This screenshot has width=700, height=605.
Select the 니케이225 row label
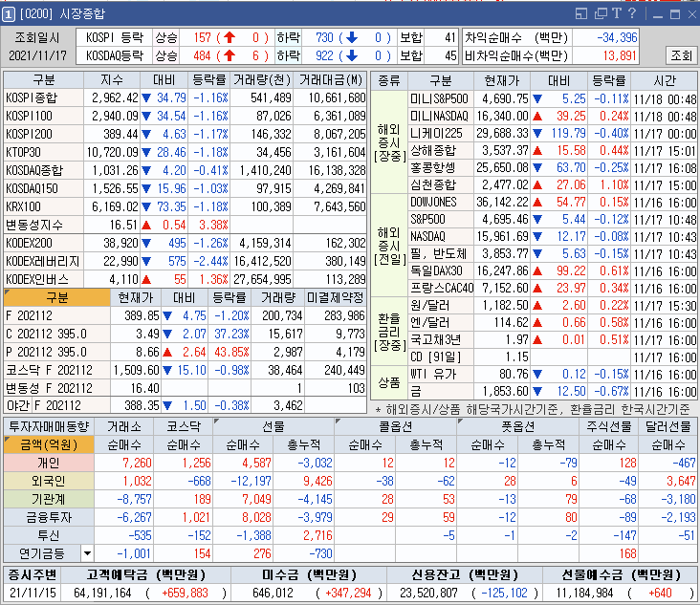(x=440, y=134)
